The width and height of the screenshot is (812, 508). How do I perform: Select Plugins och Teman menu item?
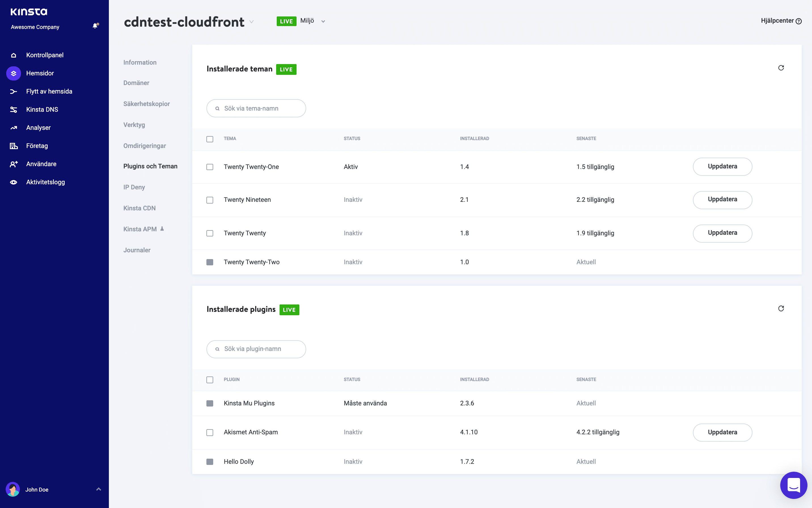pyautogui.click(x=150, y=166)
